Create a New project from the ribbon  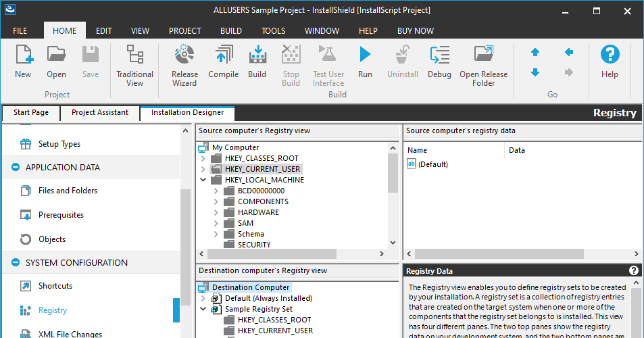[x=23, y=62]
